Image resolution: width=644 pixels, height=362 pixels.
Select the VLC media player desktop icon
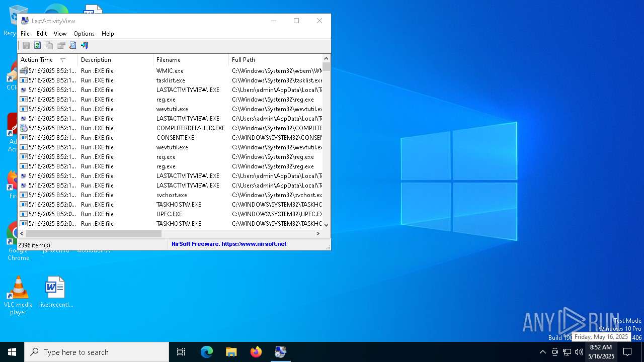click(x=18, y=296)
